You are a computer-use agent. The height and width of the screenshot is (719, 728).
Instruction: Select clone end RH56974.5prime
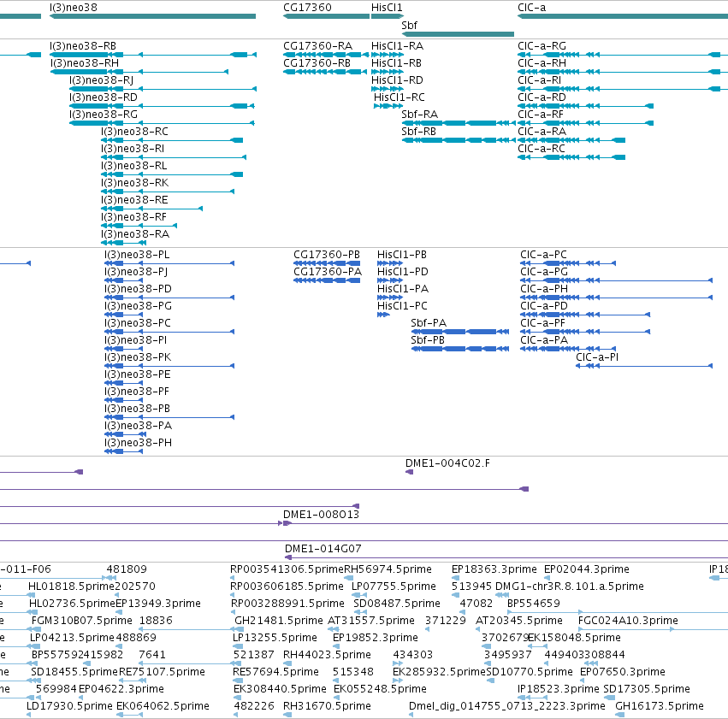click(x=388, y=569)
